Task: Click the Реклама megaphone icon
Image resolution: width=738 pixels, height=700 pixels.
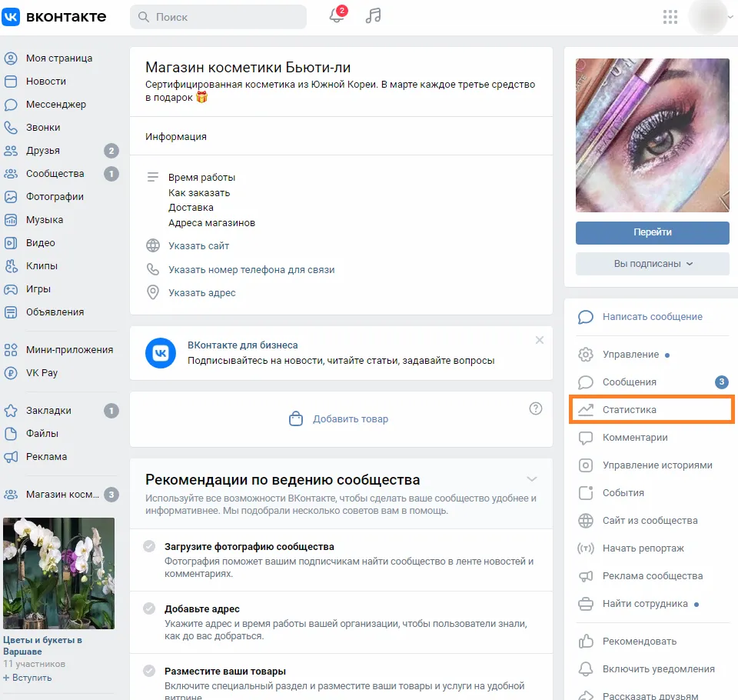Action: (11, 457)
